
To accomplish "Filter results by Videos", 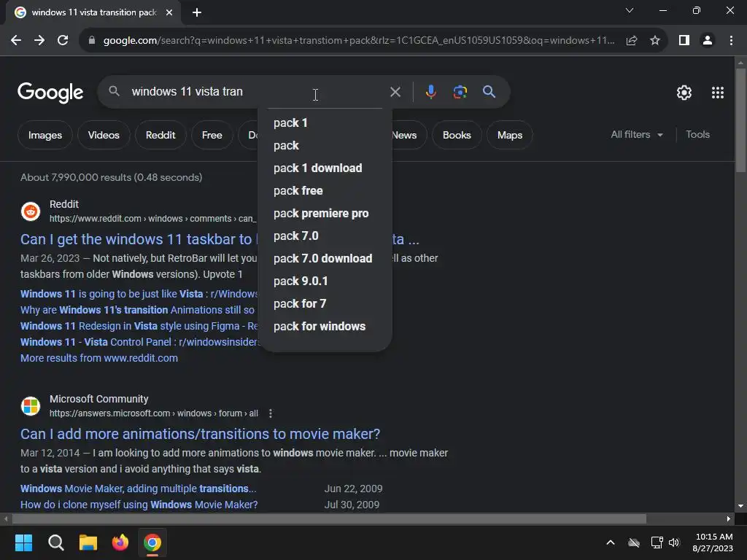I will [104, 135].
